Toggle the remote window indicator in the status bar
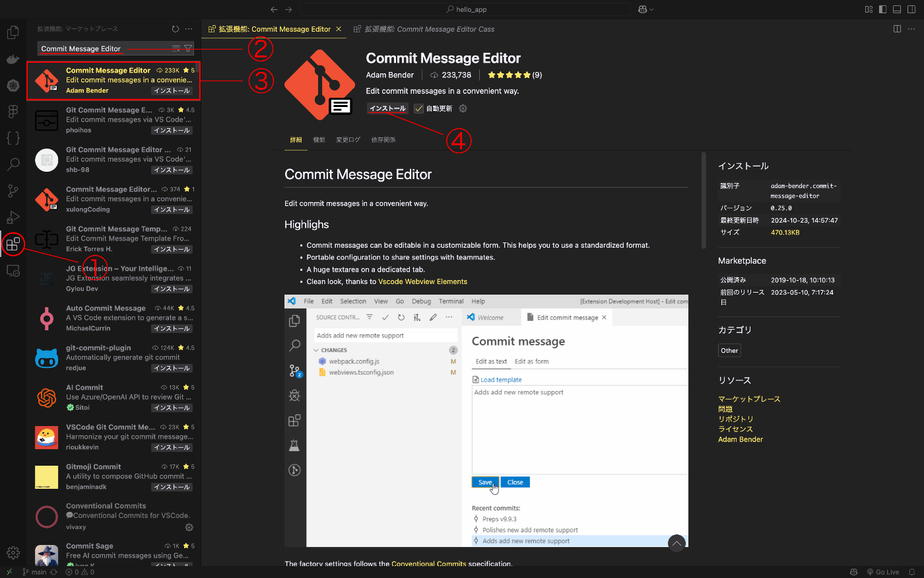 pyautogui.click(x=9, y=571)
